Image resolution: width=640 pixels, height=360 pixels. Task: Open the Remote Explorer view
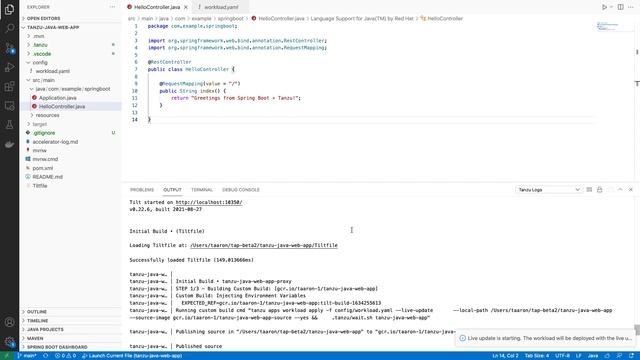(x=9, y=106)
